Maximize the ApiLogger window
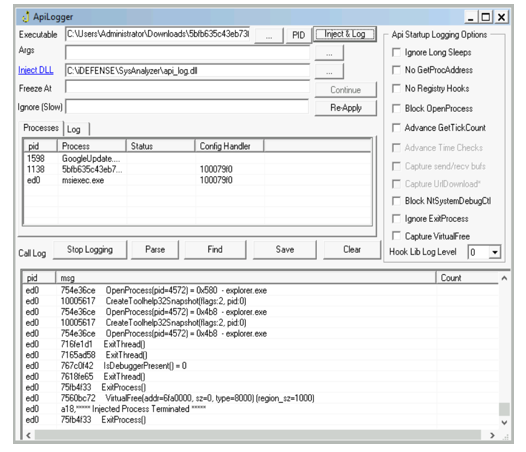Viewport: 526px width, 452px height. [x=485, y=17]
